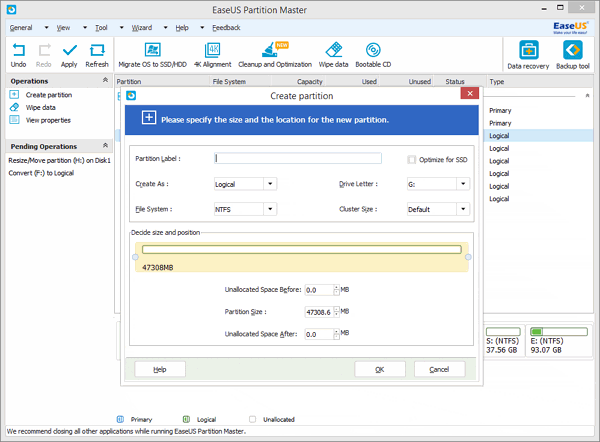The height and width of the screenshot is (442, 600).
Task: Click the Partition Size value field
Action: [319, 312]
